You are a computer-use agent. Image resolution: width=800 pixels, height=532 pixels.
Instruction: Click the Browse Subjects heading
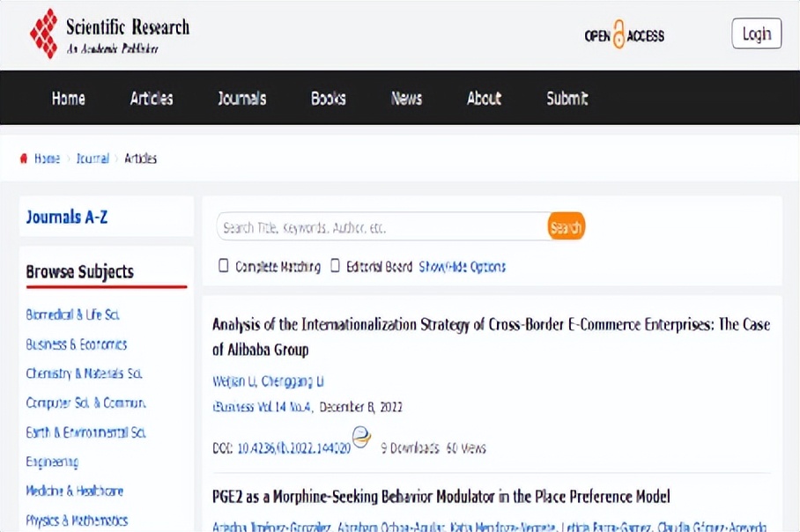80,272
